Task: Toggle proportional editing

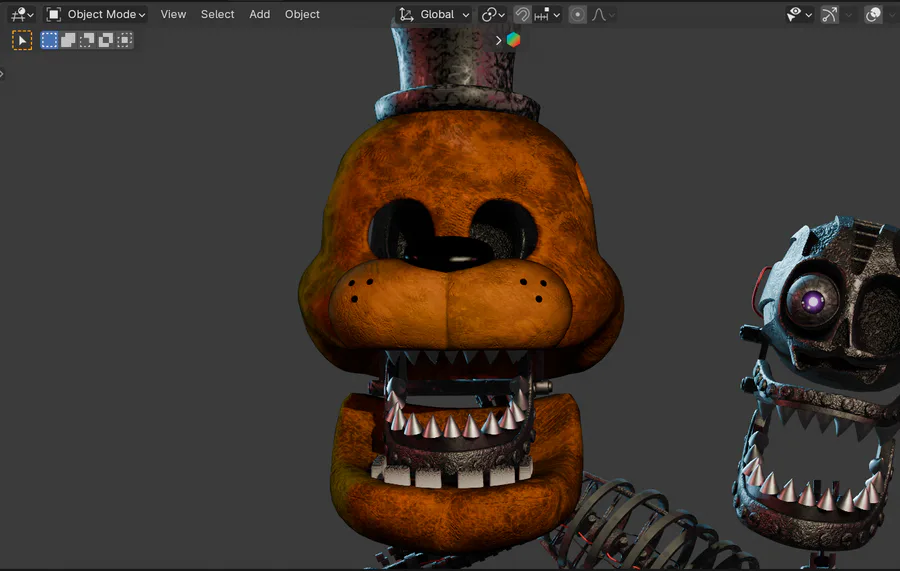Action: point(577,14)
